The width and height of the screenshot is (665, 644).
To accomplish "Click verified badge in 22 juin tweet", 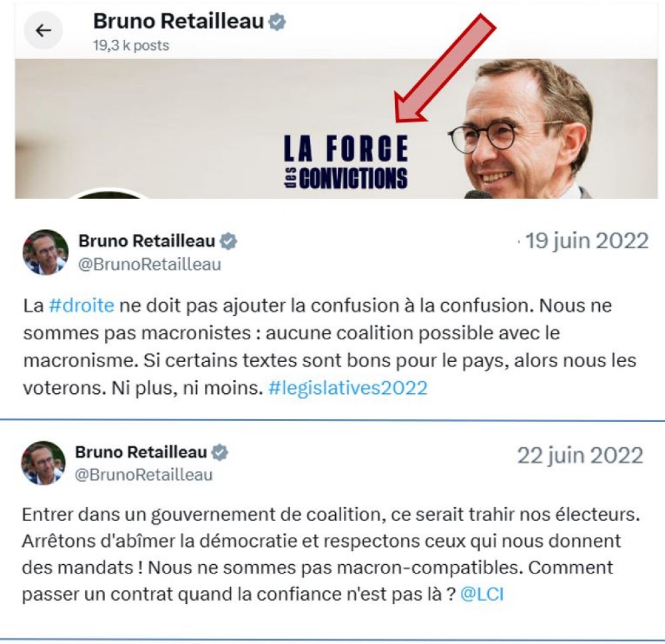I will tap(219, 452).
